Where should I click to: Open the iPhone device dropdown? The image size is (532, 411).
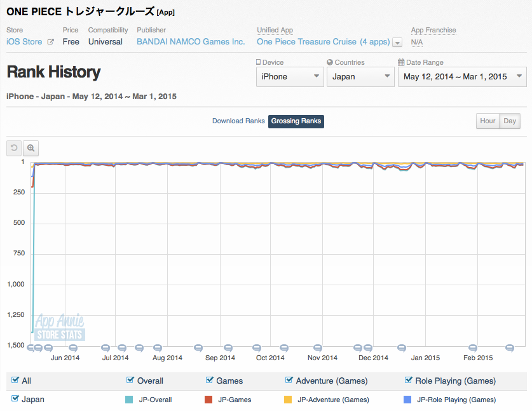(x=290, y=77)
